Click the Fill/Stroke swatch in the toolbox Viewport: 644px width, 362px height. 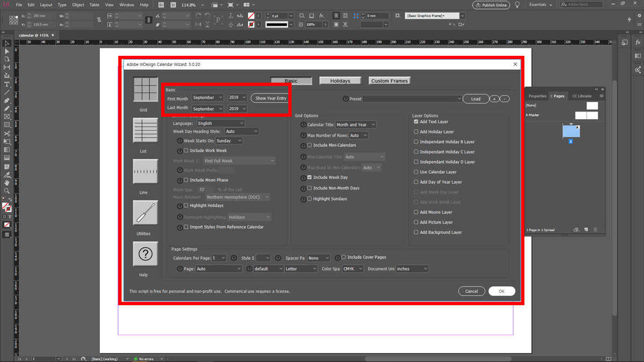click(6, 208)
